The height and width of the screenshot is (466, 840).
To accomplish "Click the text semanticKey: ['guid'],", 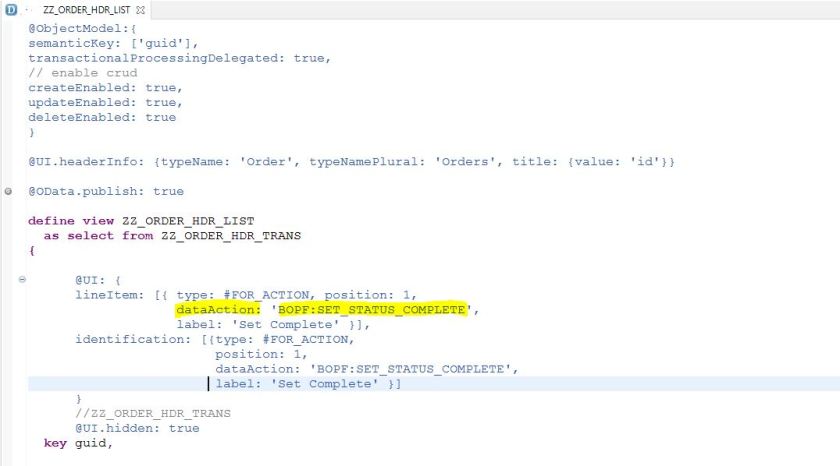I will click(x=113, y=43).
